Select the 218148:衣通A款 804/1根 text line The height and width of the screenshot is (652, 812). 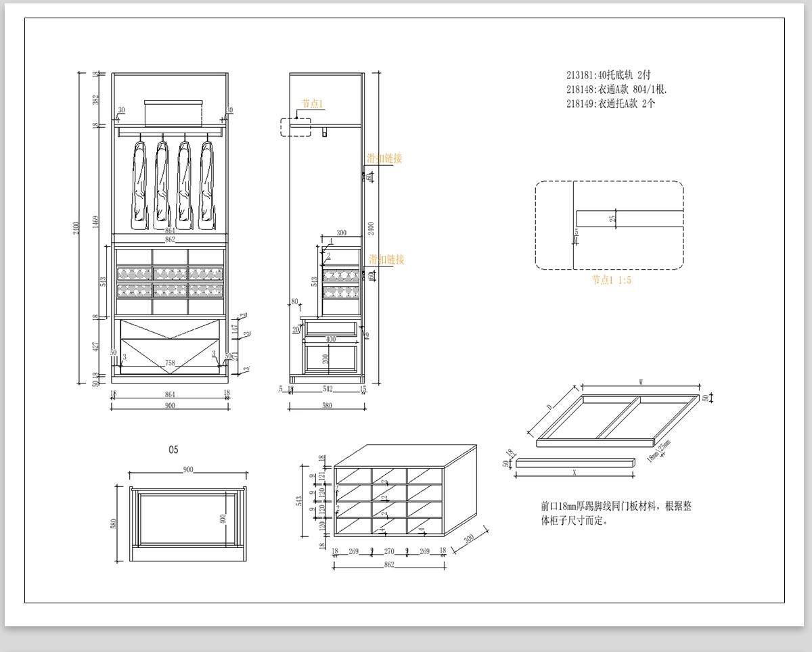pos(616,89)
